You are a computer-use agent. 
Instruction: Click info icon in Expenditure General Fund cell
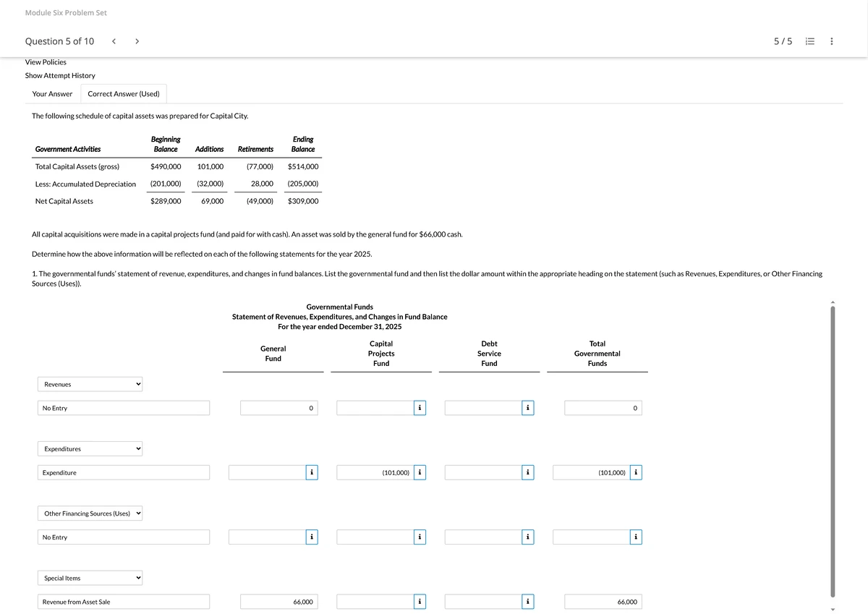311,473
